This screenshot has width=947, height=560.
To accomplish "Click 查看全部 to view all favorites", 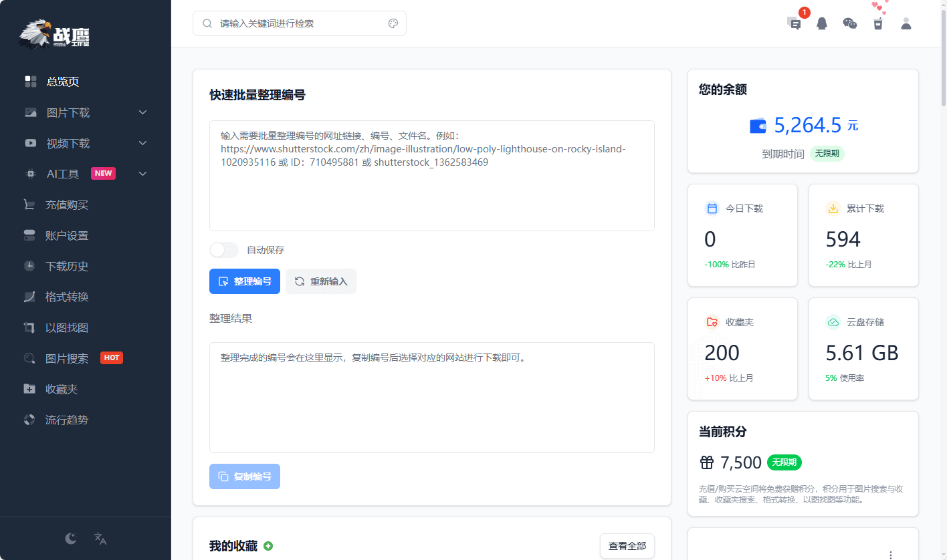I will point(627,546).
